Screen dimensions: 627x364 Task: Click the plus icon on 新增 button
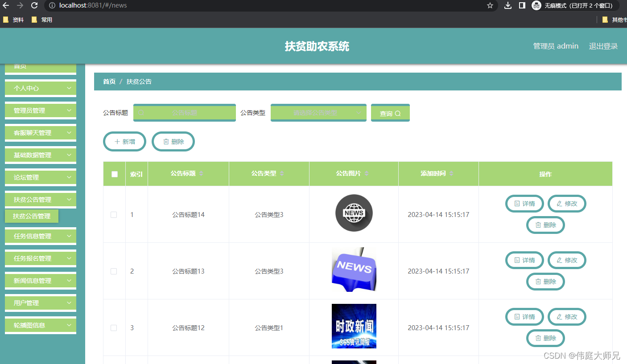point(117,142)
